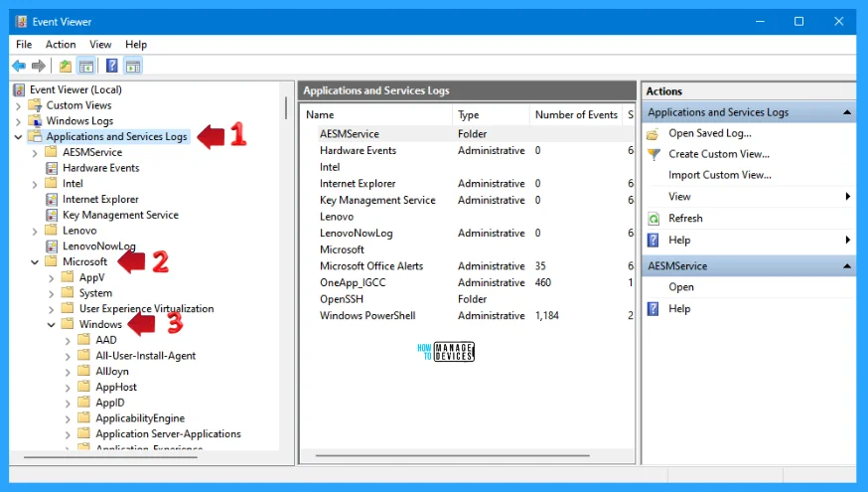Collapse Applications and Services Logs actions section
Screen dimensions: 868x492
[847, 112]
